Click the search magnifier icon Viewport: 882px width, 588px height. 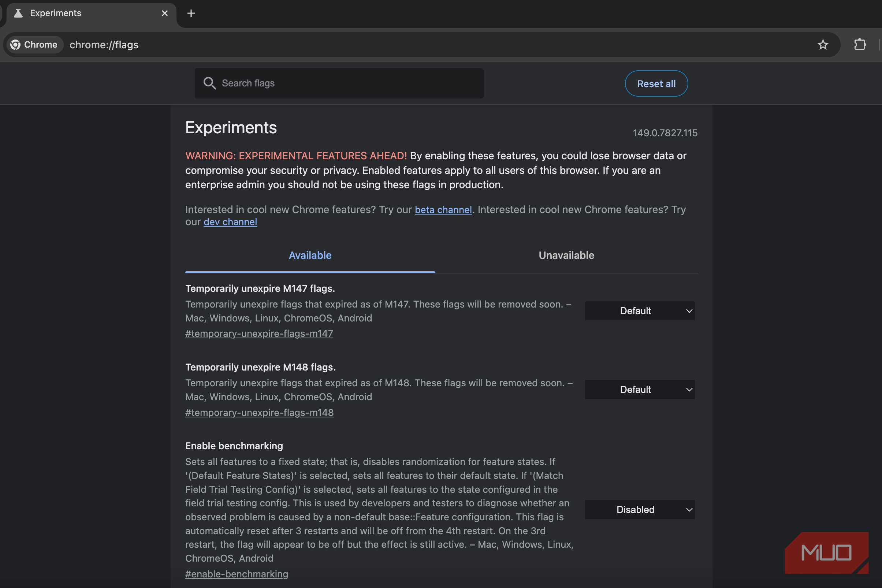point(210,83)
